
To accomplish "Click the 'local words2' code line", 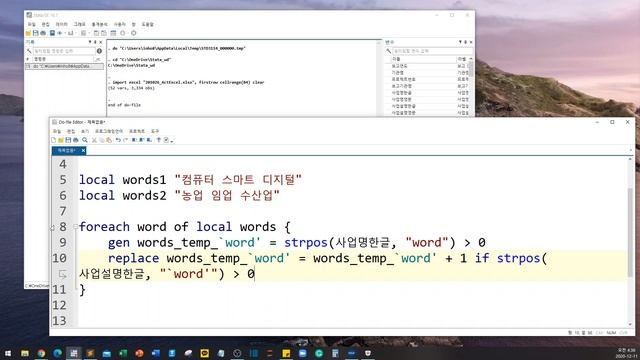I will [179, 196].
